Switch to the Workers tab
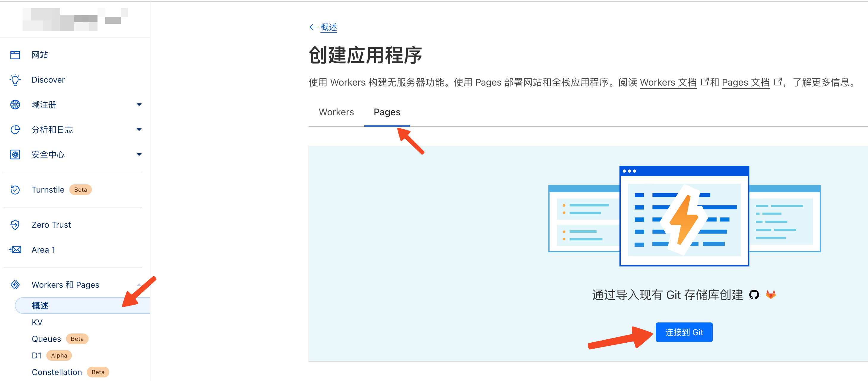The image size is (868, 381). (336, 112)
